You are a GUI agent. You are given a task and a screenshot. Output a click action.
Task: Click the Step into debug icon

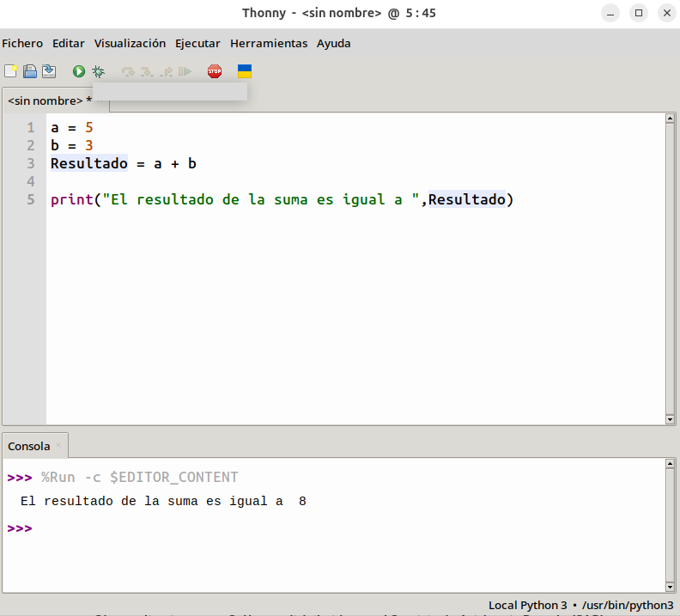[x=147, y=71]
